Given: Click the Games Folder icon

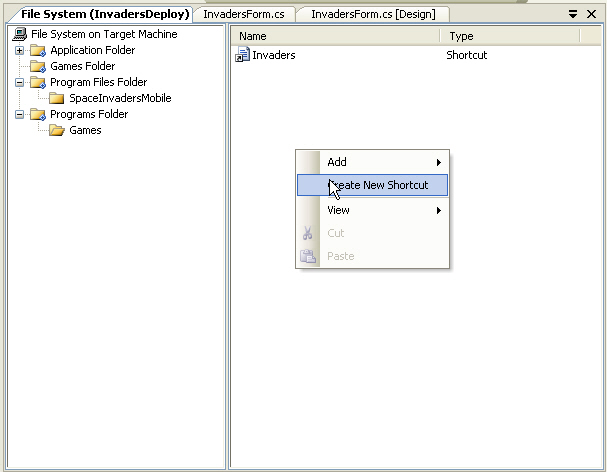Looking at the screenshot, I should pyautogui.click(x=38, y=66).
